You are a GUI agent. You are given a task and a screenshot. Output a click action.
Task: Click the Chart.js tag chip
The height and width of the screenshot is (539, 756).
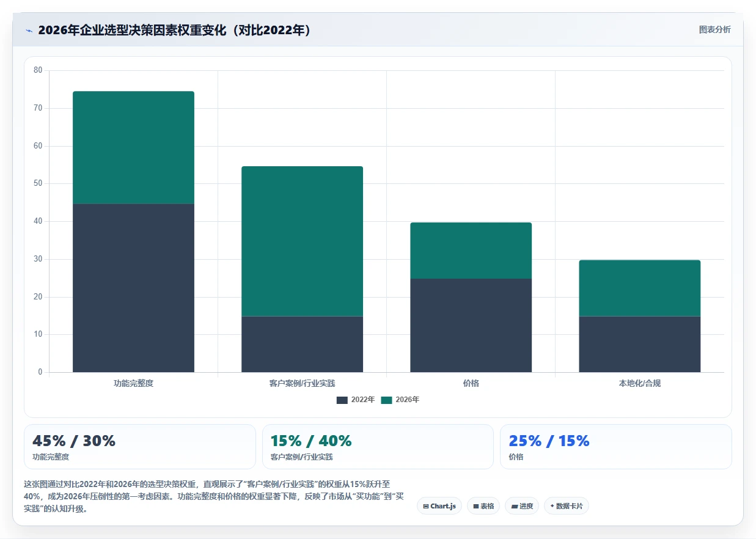point(439,506)
